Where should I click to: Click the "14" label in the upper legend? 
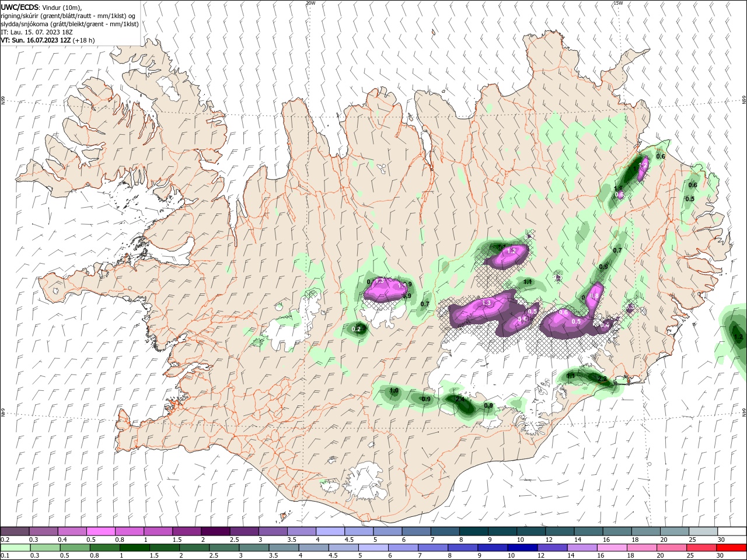pos(578,540)
